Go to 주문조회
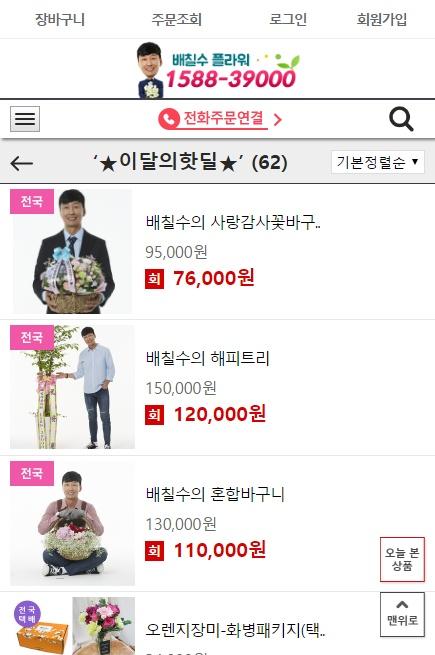The image size is (435, 655). (x=176, y=19)
